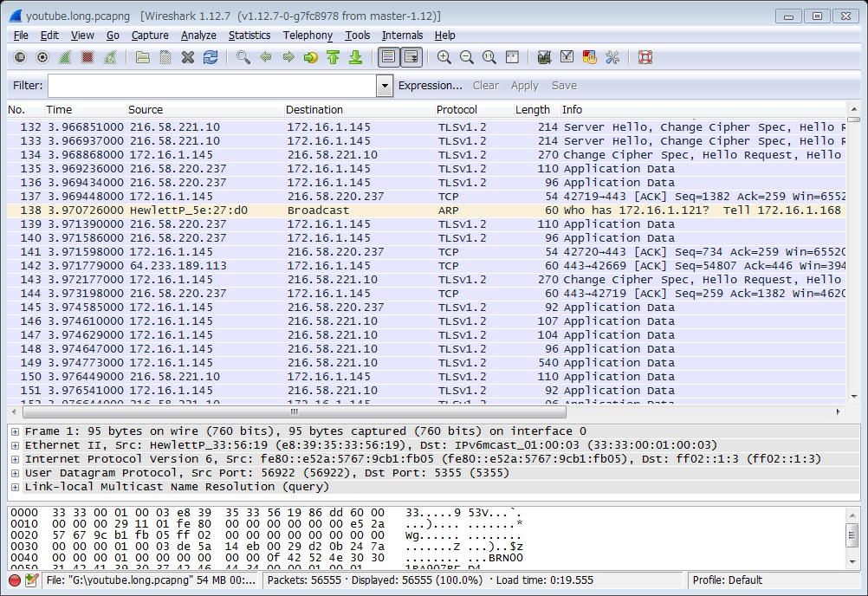Jump to the first packet
This screenshot has height=596, width=868.
pos(334,57)
